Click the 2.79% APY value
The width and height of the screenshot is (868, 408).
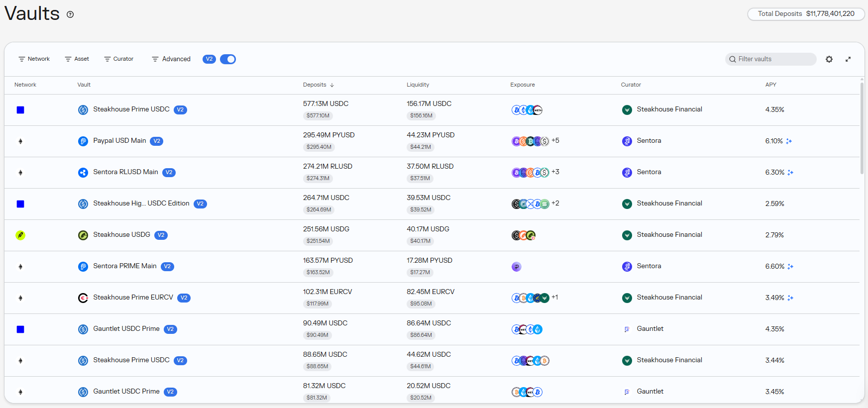[x=774, y=235]
